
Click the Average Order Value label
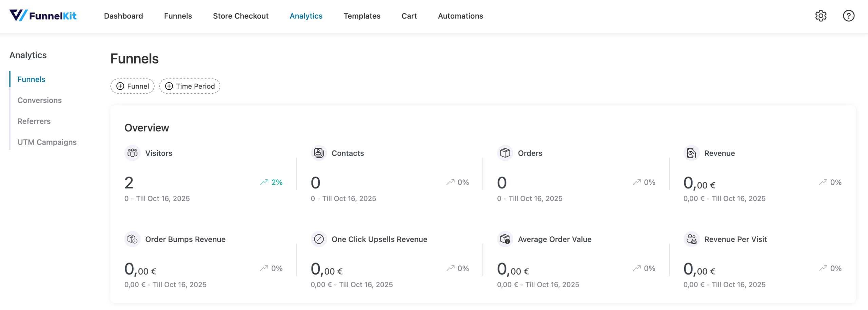[554, 240]
